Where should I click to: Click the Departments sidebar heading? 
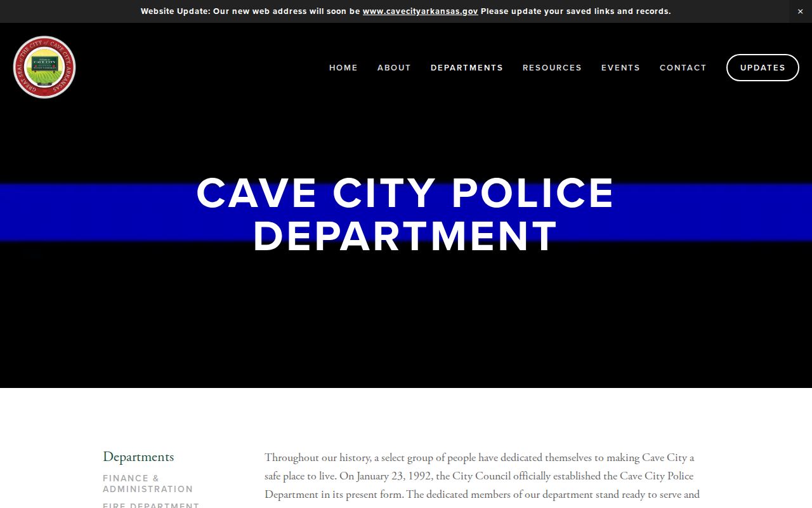point(138,457)
